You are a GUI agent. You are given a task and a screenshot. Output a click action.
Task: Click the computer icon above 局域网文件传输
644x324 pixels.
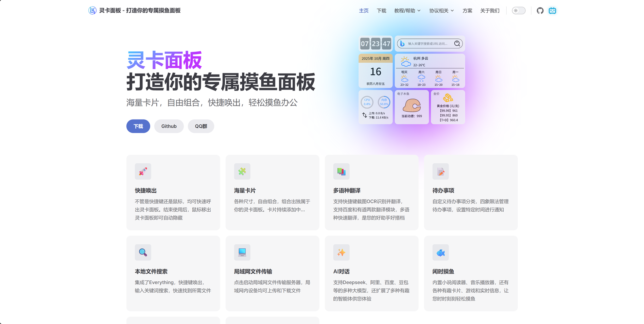(x=242, y=252)
